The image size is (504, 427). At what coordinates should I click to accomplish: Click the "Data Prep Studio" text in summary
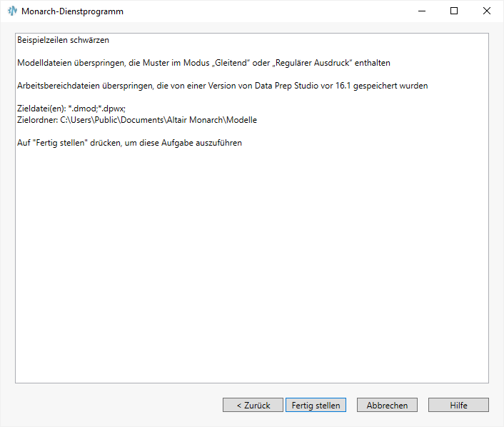click(283, 86)
